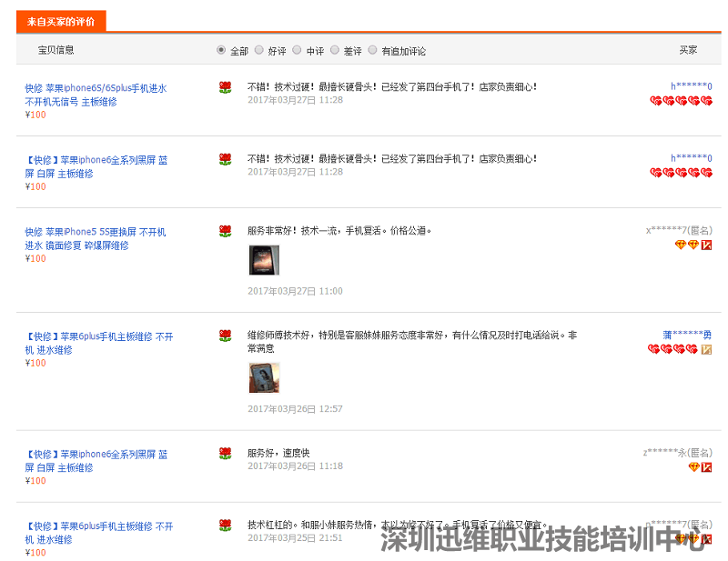Click 买家 column header

688,50
